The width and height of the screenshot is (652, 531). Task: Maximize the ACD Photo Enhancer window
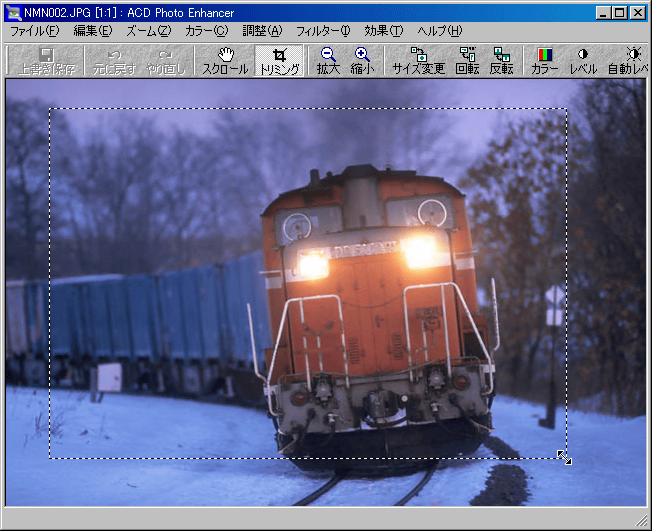click(x=620, y=13)
